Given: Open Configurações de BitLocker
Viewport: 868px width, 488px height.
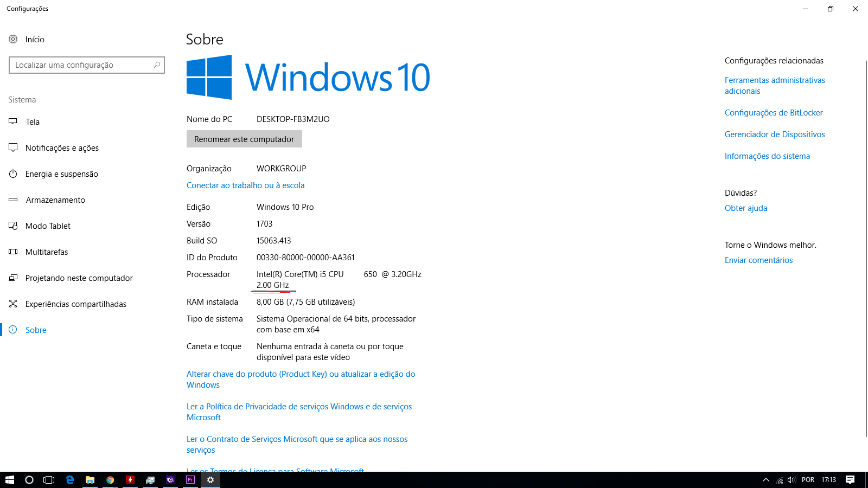Looking at the screenshot, I should click(x=774, y=113).
